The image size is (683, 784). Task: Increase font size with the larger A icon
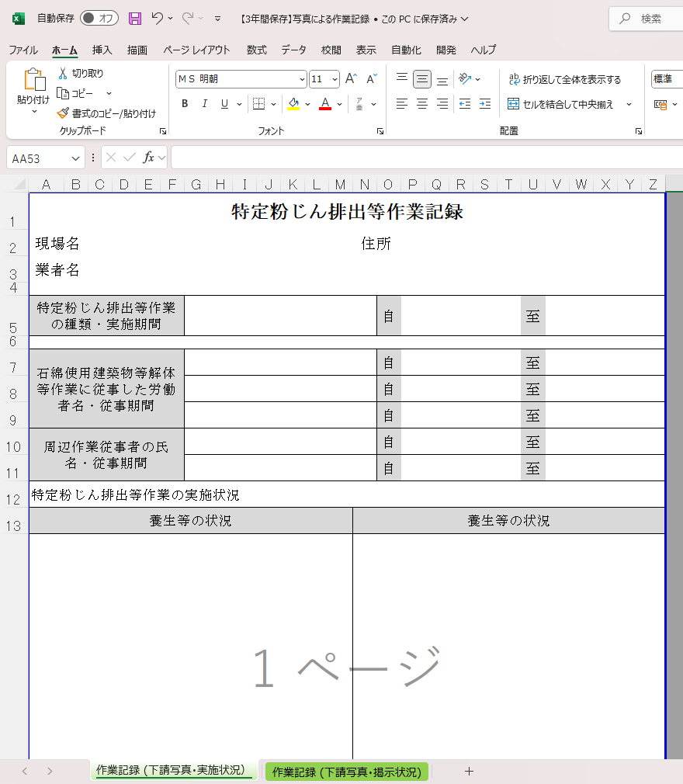[x=351, y=79]
